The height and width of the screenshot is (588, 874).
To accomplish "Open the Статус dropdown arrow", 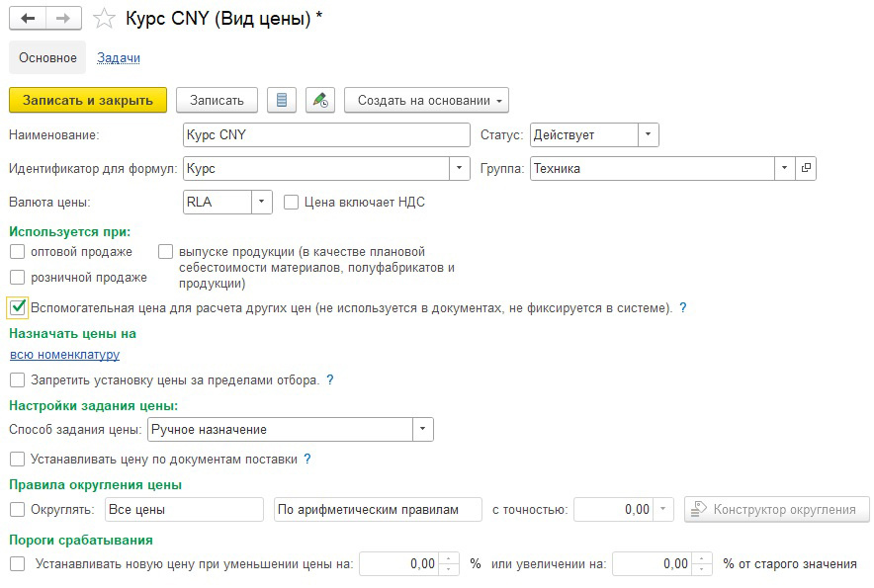I will 649,134.
